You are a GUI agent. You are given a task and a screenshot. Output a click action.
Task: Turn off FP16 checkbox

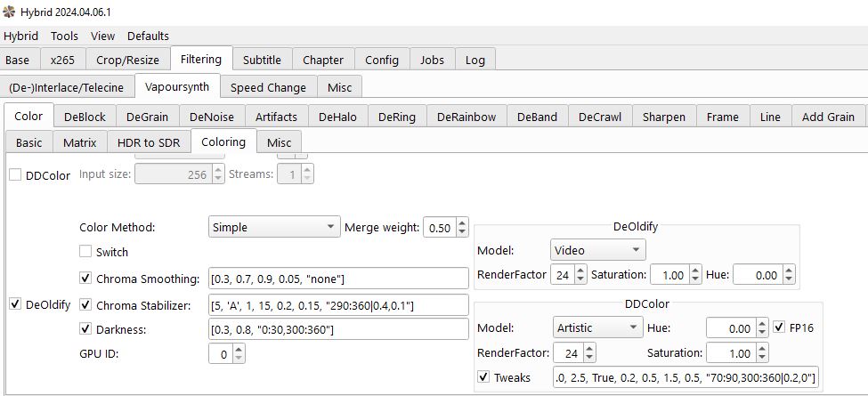(780, 327)
